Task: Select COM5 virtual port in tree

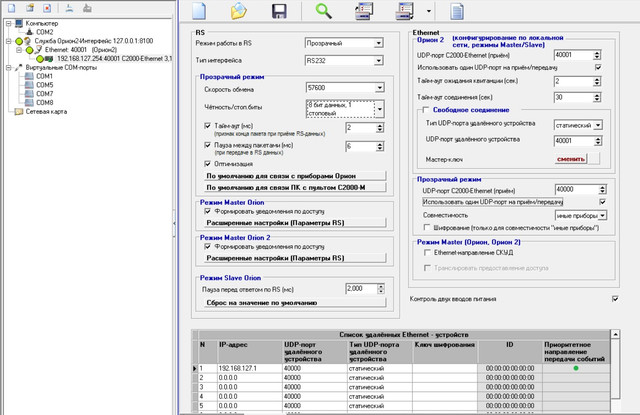Action: pyautogui.click(x=44, y=85)
